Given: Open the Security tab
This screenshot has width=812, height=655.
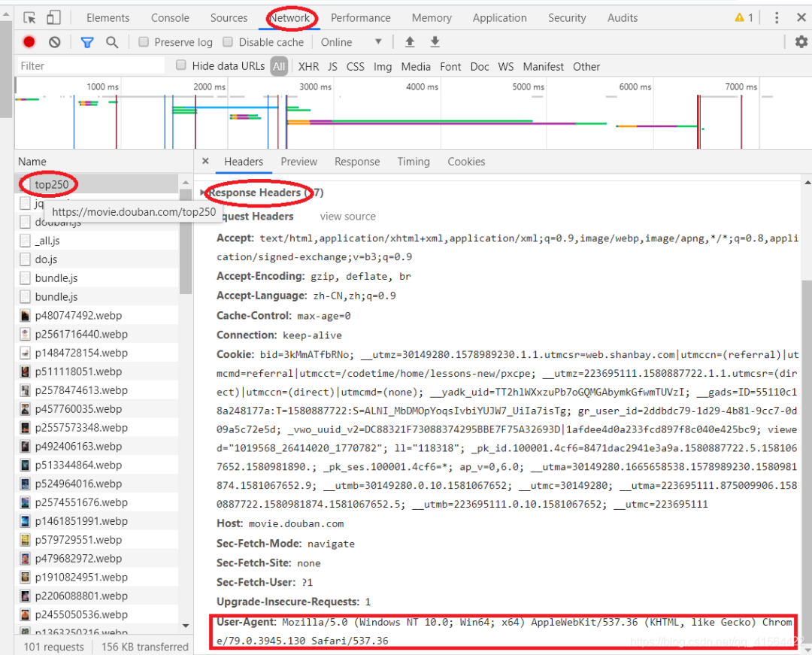Looking at the screenshot, I should tap(567, 17).
